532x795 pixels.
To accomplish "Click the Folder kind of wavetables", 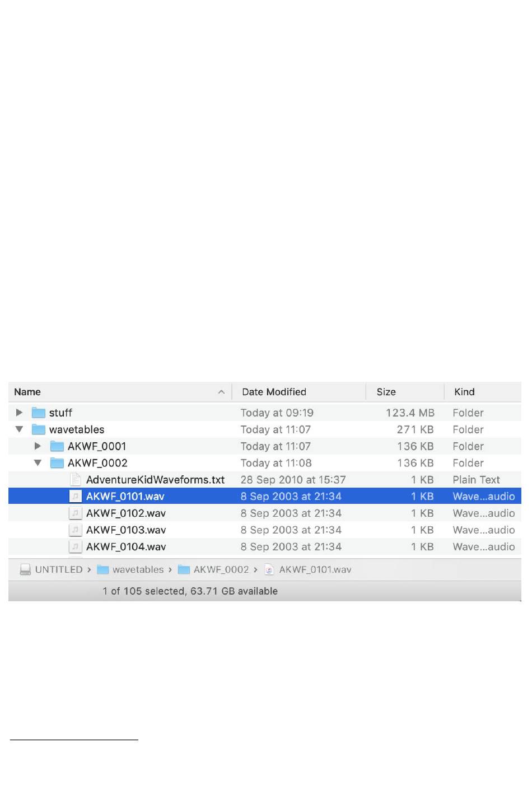I will click(x=468, y=429).
